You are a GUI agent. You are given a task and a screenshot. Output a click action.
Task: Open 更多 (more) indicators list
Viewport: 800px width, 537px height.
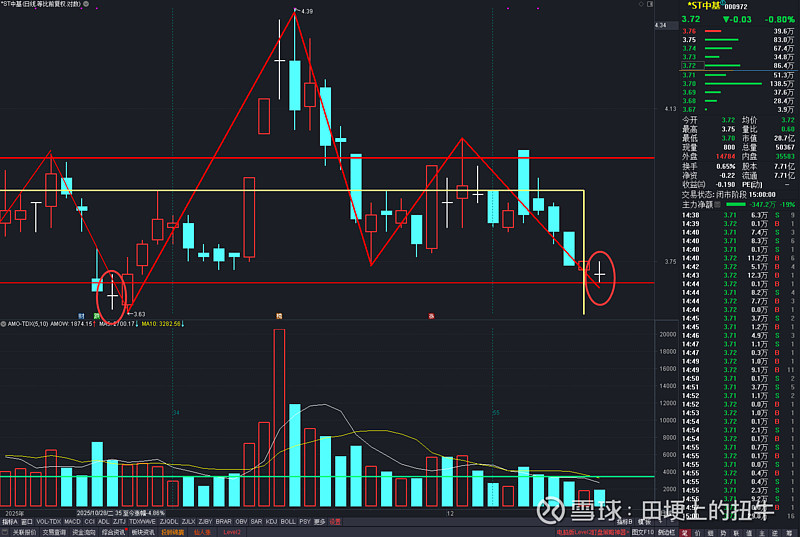pyautogui.click(x=319, y=522)
